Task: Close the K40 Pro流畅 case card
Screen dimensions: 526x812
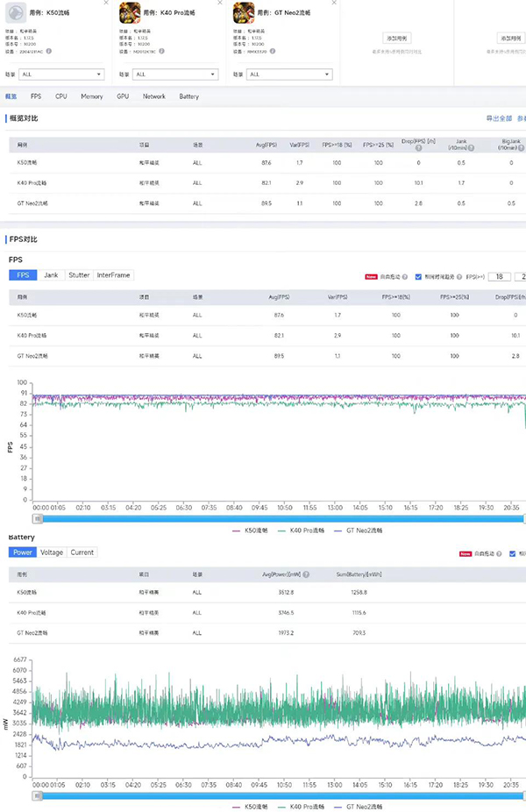Action: coord(219,4)
